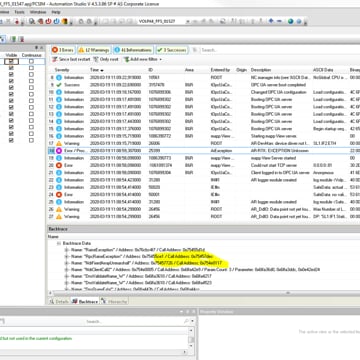Toggle Continuous checkbox in the second logger row
Image resolution: width=360 pixels, height=360 pixels.
pos(31,68)
